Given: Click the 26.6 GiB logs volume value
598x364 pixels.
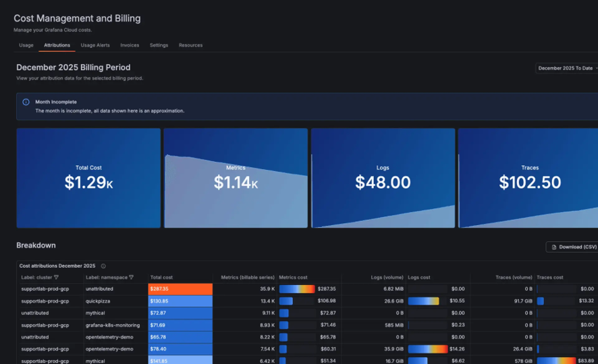Looking at the screenshot, I should point(393,301).
